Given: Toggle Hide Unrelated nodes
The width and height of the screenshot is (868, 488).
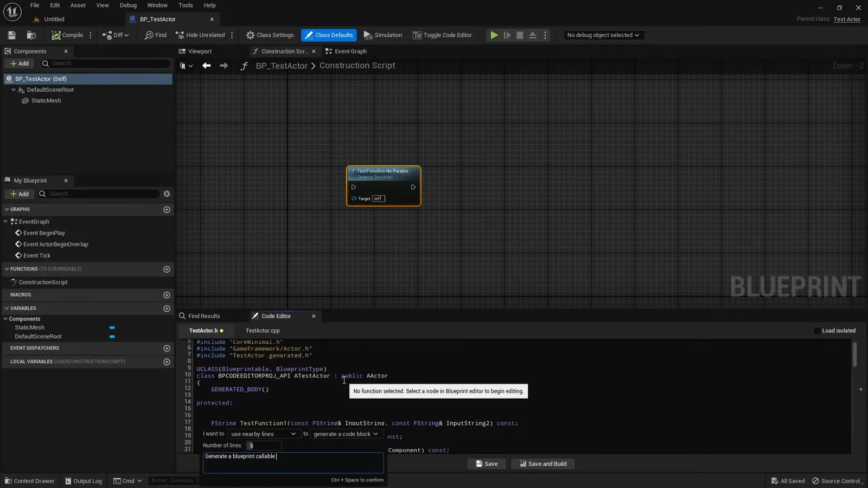Looking at the screenshot, I should [x=200, y=35].
